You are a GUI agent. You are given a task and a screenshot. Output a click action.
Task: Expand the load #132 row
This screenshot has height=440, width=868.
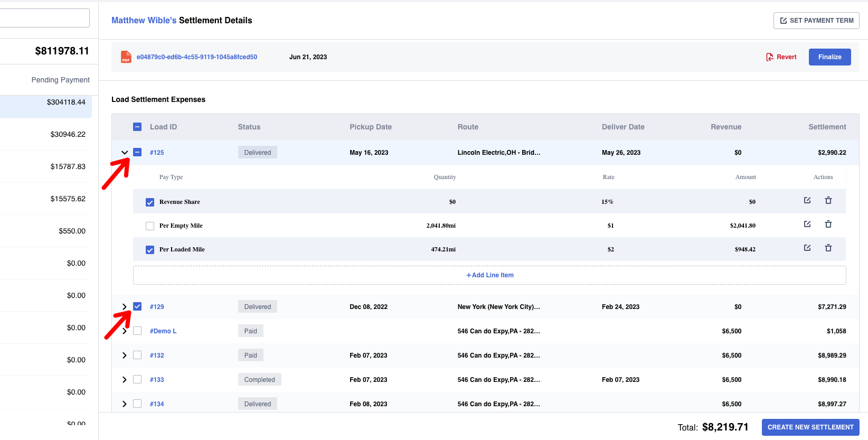point(125,355)
